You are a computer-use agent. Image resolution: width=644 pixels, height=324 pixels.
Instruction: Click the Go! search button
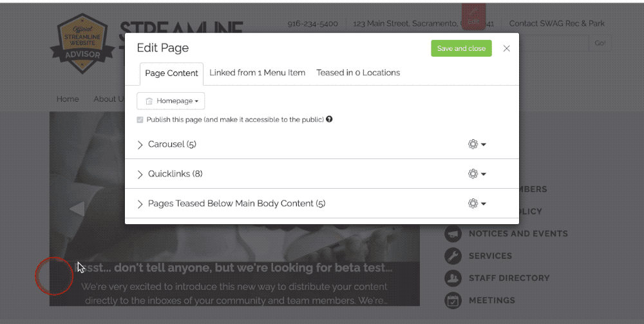[600, 43]
